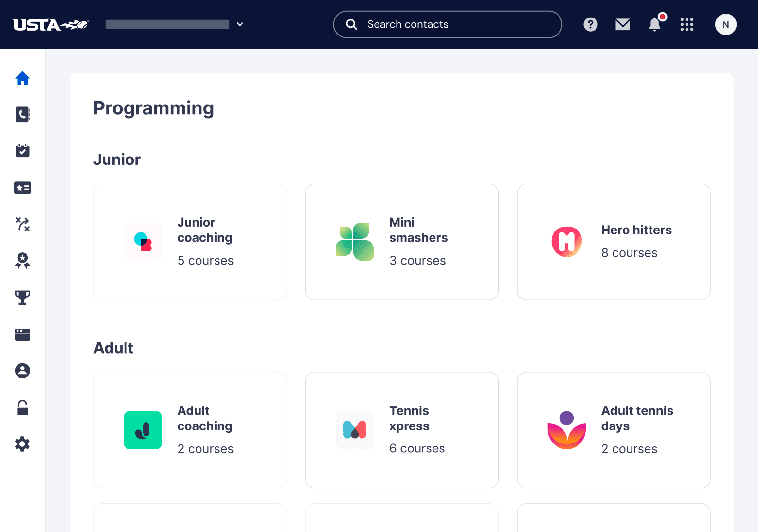The width and height of the screenshot is (758, 532).
Task: Open the Junior coaching program
Action: pyautogui.click(x=190, y=242)
